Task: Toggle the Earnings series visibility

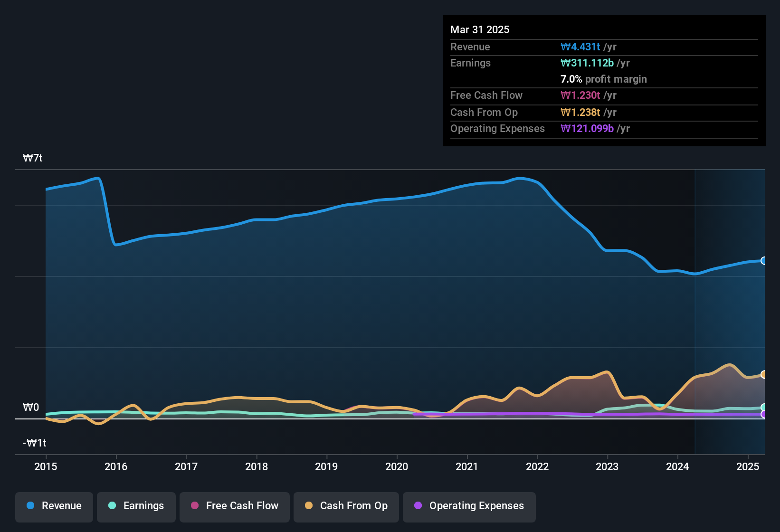Action: point(136,506)
